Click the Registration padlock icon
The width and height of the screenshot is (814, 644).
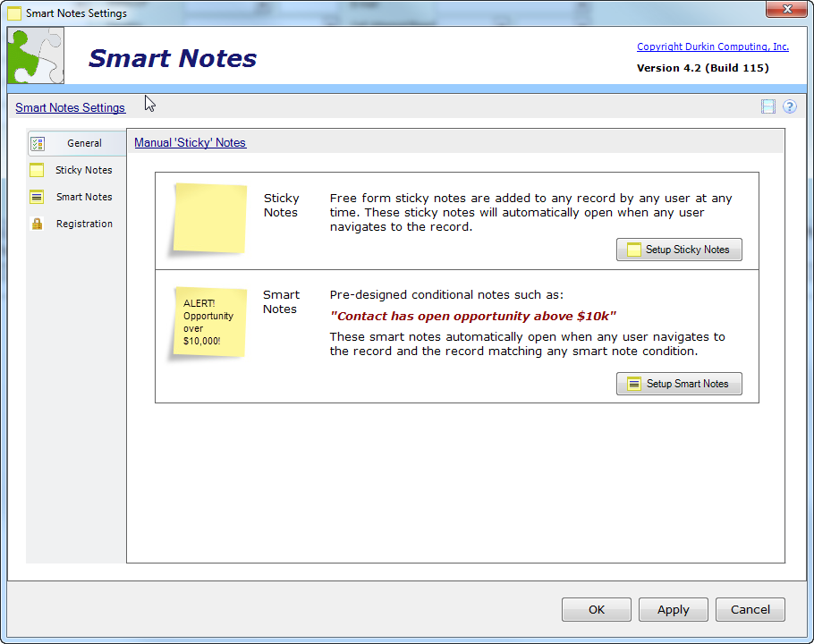pos(37,225)
